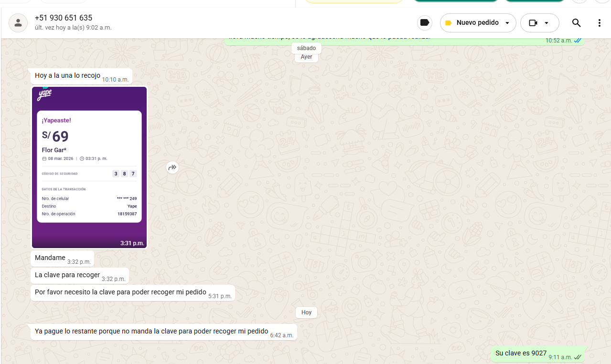Select the sent "Su clave es 9027" message
Viewport: 611px width, 364px height.
coord(521,354)
